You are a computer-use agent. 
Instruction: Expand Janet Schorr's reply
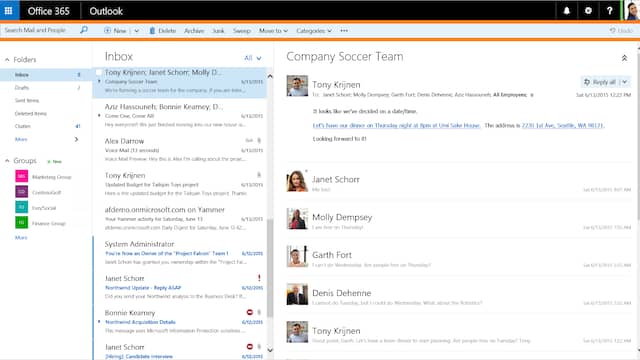pyautogui.click(x=458, y=182)
